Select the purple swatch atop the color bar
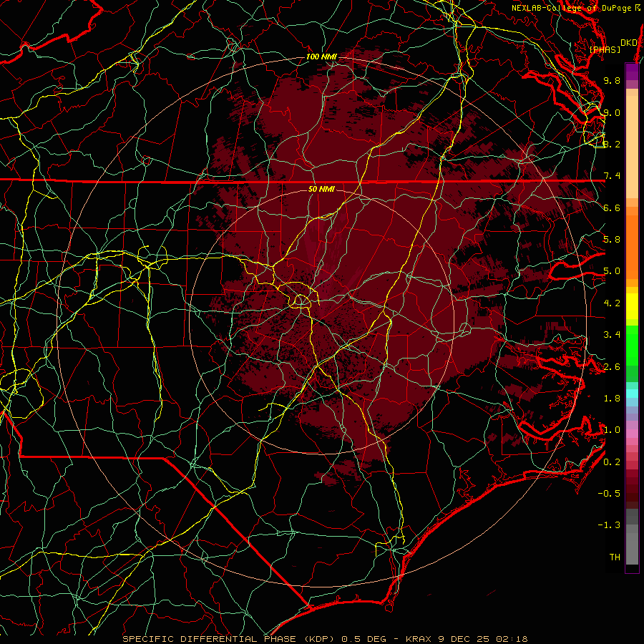The height and width of the screenshot is (644, 644). (x=632, y=72)
